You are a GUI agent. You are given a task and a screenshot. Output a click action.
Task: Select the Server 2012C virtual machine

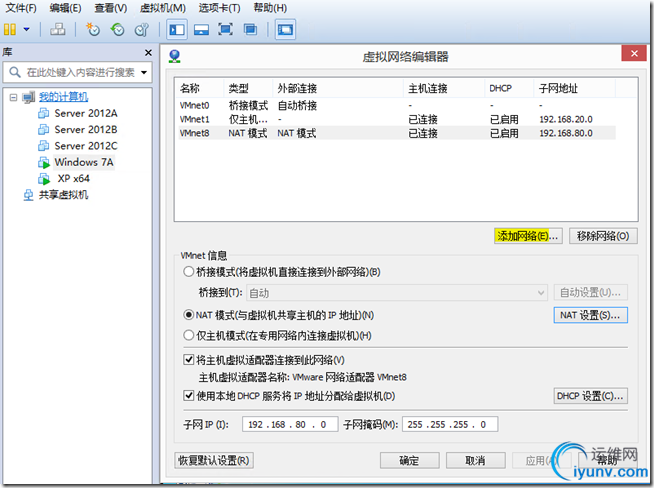pos(86,146)
